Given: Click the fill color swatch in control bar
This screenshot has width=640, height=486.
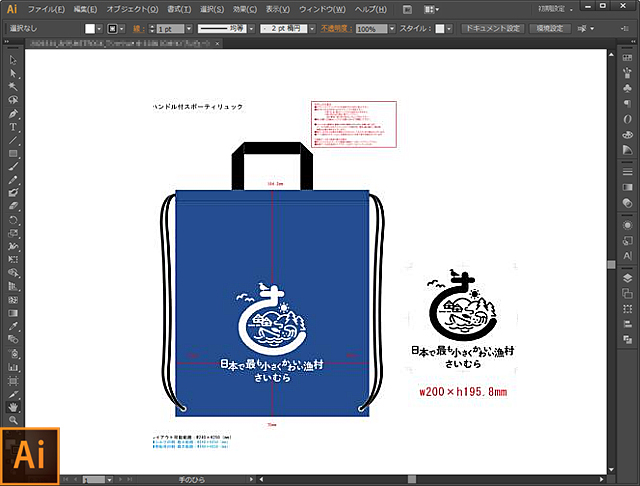Looking at the screenshot, I should click(88, 29).
